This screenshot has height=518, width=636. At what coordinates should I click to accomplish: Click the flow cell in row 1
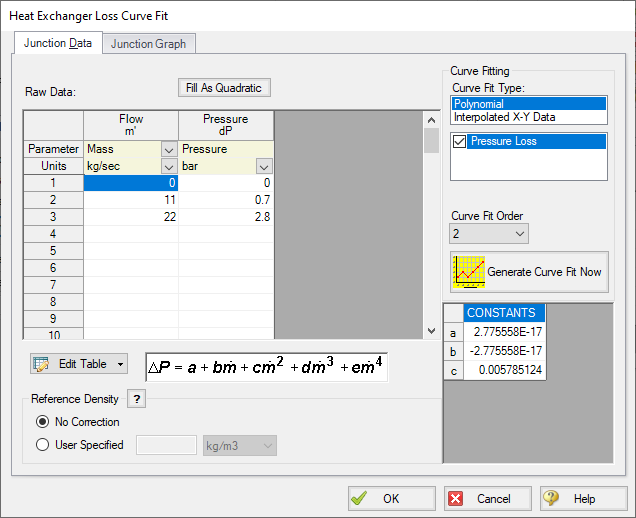(131, 183)
